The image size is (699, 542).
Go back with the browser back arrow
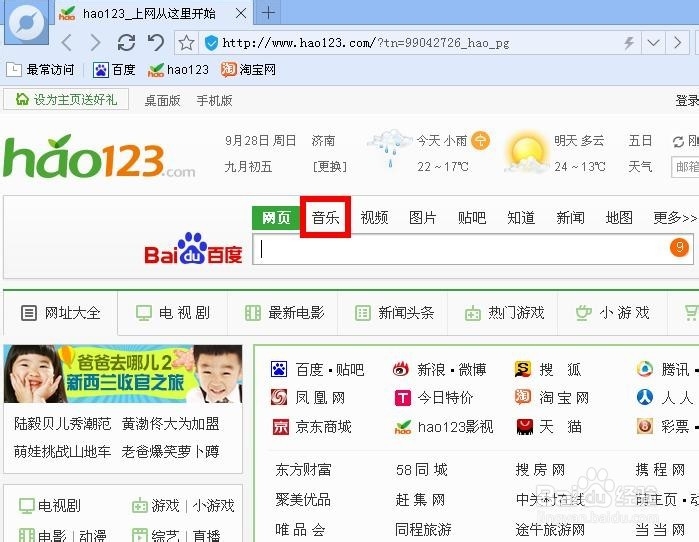[x=67, y=43]
